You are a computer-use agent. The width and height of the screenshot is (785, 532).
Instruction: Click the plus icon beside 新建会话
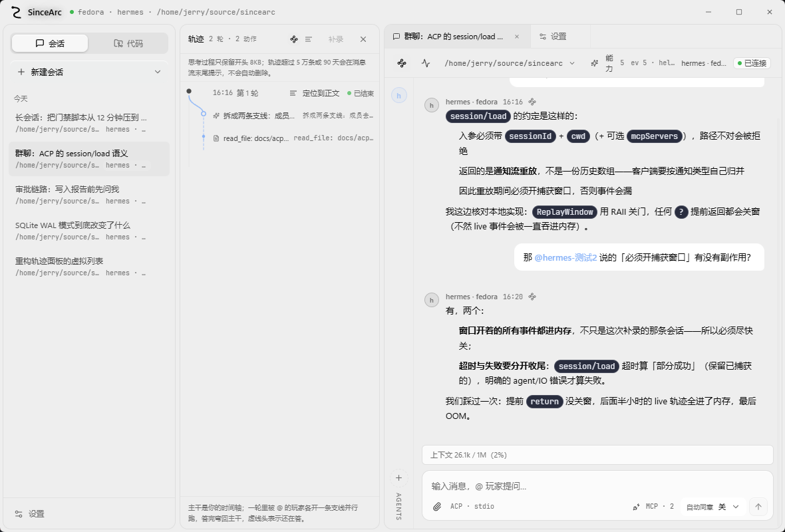(x=21, y=72)
